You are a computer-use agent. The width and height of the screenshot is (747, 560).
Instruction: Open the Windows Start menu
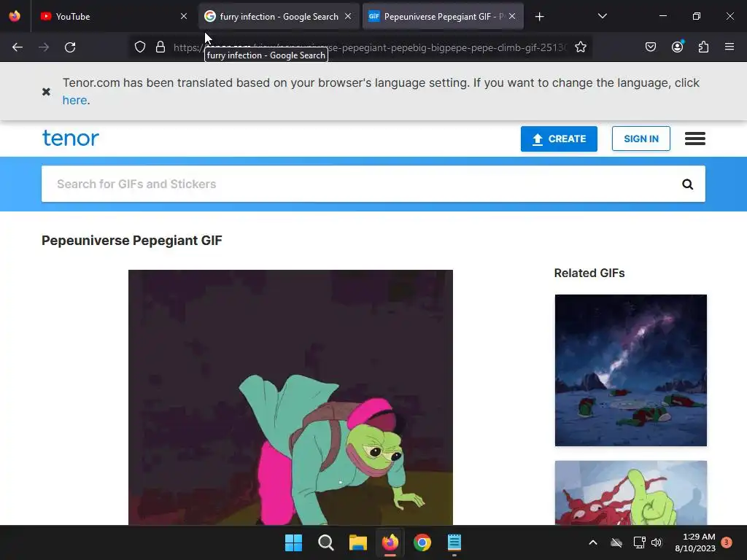click(293, 542)
